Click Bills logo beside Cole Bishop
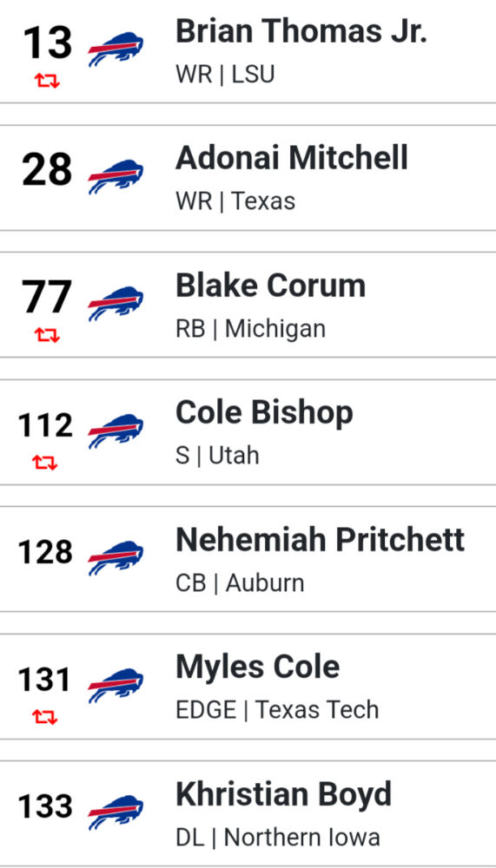Image resolution: width=496 pixels, height=868 pixels. (x=116, y=431)
